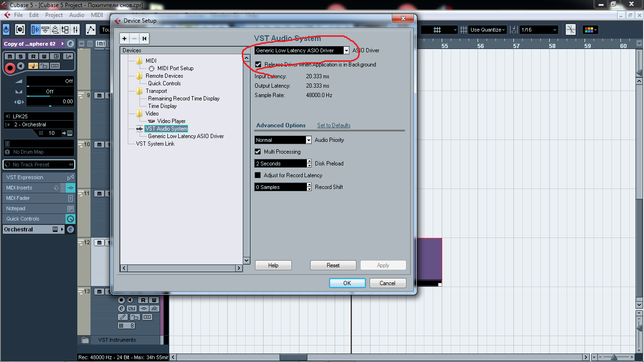This screenshot has width=644, height=362.
Task: Click Cancel in Device Setup
Action: click(x=388, y=283)
